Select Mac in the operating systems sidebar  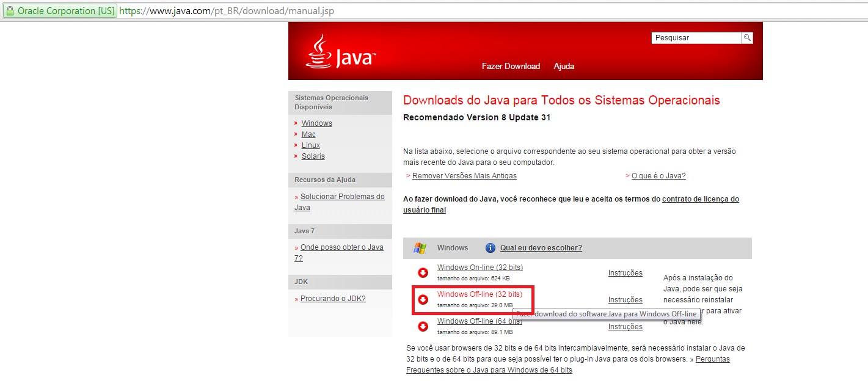click(308, 134)
